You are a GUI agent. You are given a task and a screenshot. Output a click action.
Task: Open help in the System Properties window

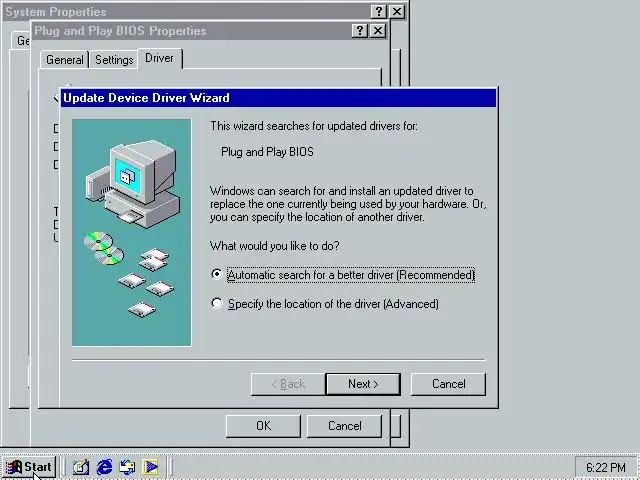(378, 11)
